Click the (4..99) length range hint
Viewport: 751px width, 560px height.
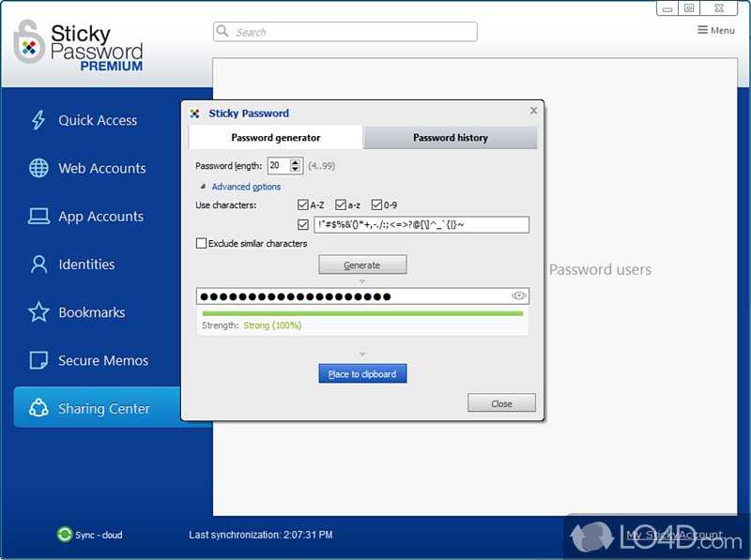click(321, 166)
